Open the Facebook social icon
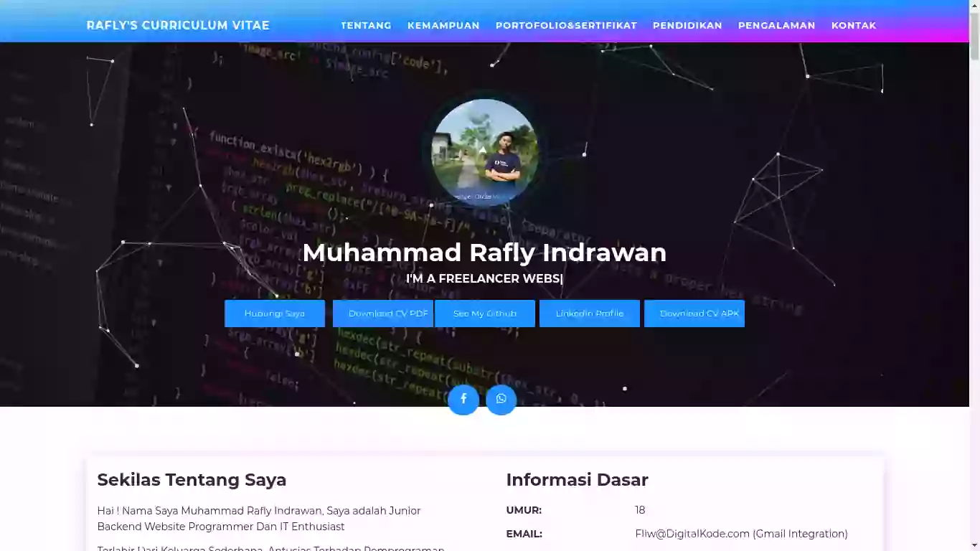This screenshot has width=980, height=551. 463,399
